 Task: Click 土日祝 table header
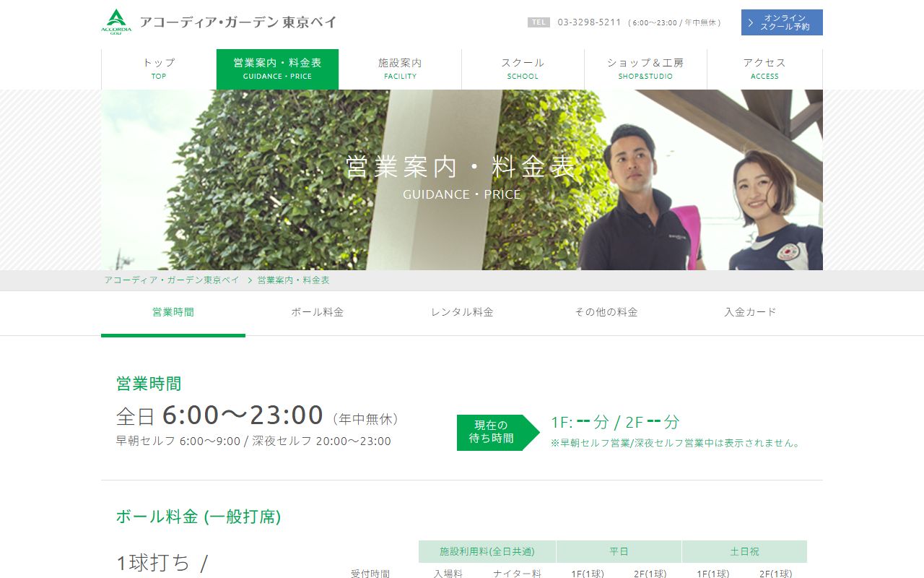744,551
